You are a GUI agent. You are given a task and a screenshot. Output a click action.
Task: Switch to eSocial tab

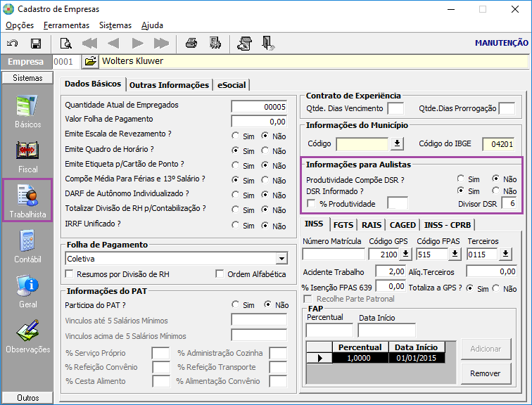232,85
